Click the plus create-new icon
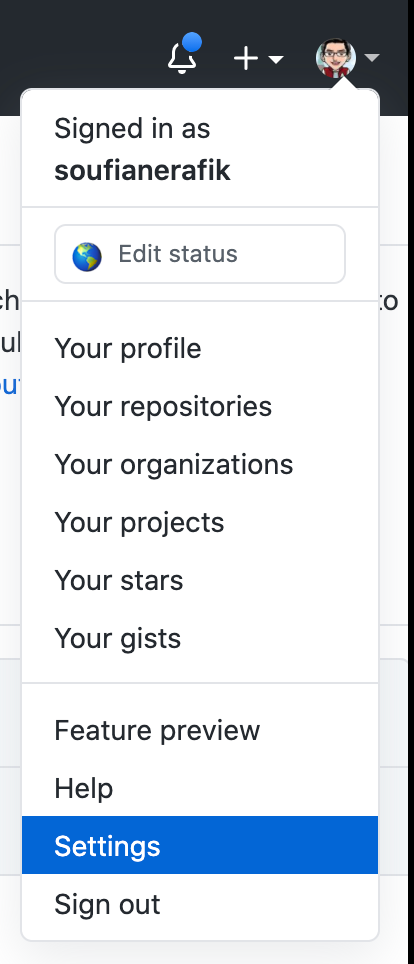Image resolution: width=414 pixels, height=964 pixels. click(x=245, y=59)
